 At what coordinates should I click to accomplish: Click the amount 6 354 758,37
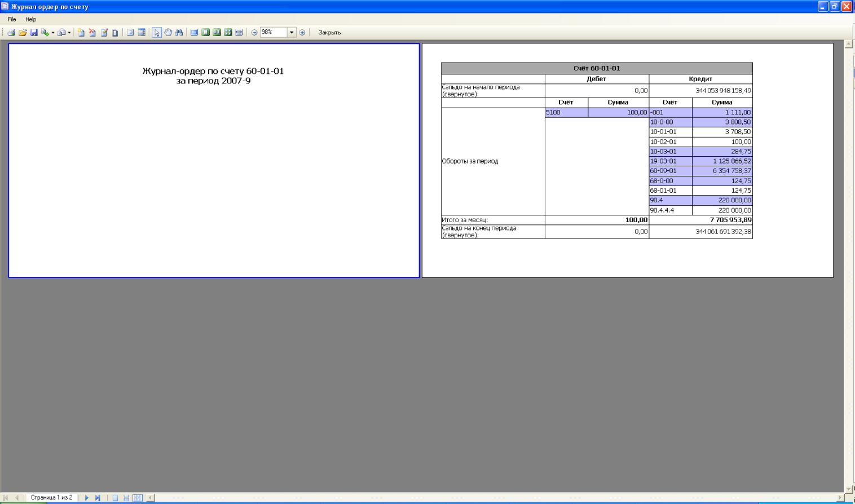(x=722, y=171)
